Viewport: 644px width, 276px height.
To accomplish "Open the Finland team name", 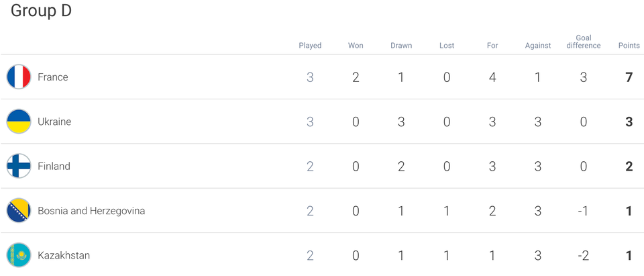I will click(54, 166).
